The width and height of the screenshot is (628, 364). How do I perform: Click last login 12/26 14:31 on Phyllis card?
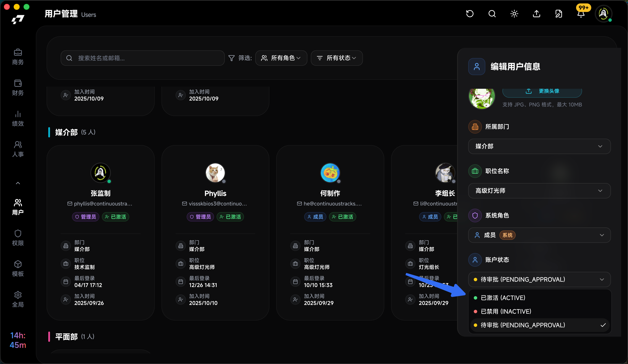(203, 285)
